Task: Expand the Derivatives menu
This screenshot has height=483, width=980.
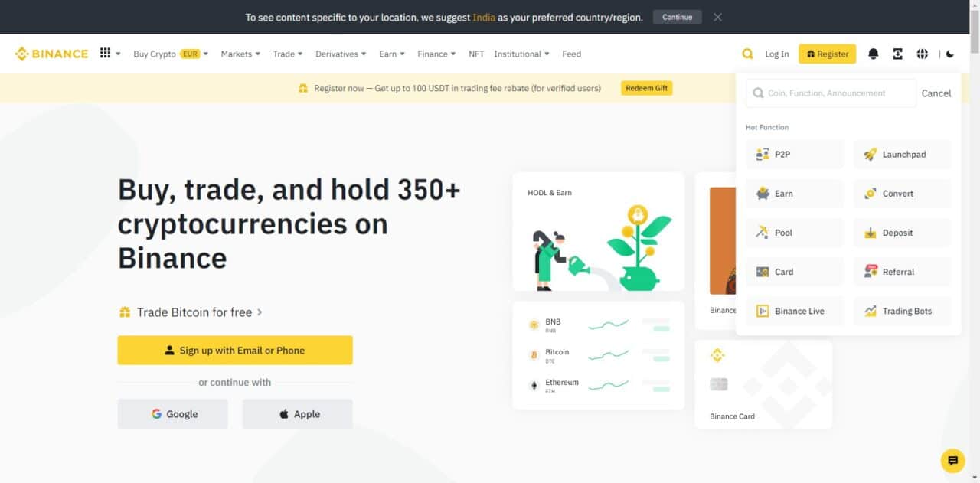Action: [341, 54]
